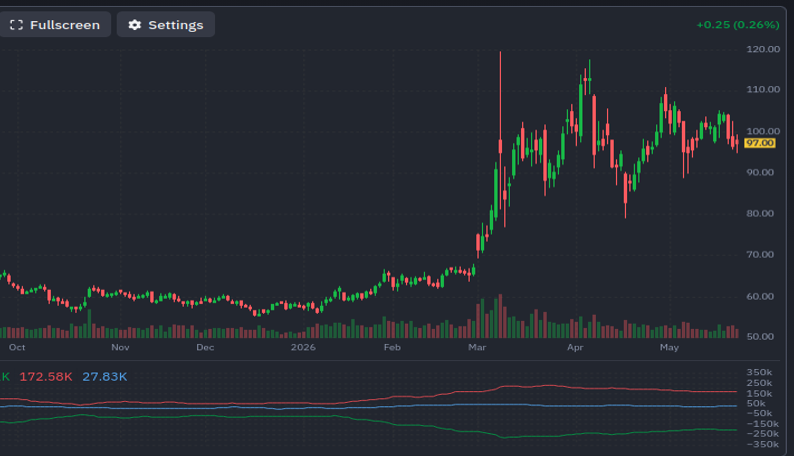Click the 90.00 price axis label
The height and width of the screenshot is (456, 794).
[760, 173]
